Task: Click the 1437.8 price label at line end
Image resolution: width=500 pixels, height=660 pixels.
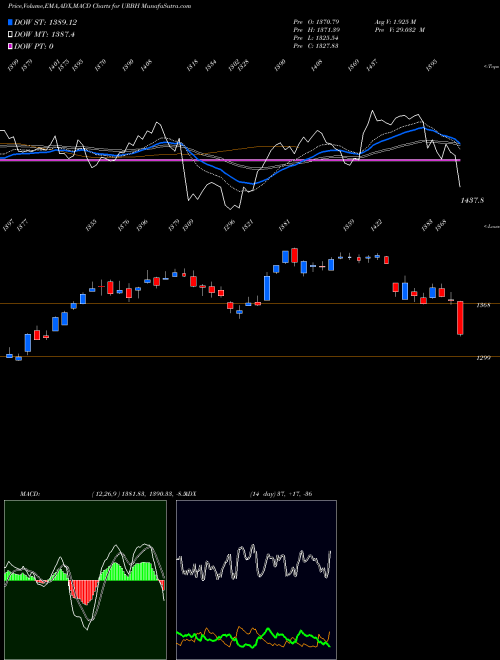Action: pos(472,201)
